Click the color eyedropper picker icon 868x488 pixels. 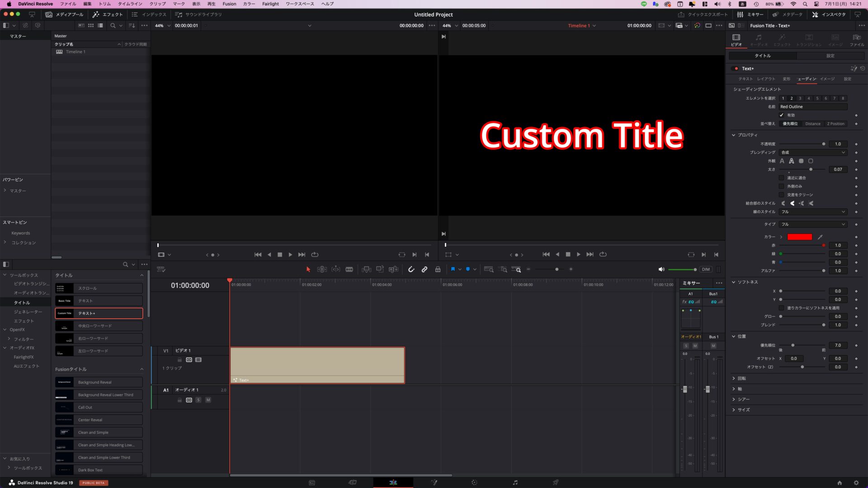click(820, 237)
